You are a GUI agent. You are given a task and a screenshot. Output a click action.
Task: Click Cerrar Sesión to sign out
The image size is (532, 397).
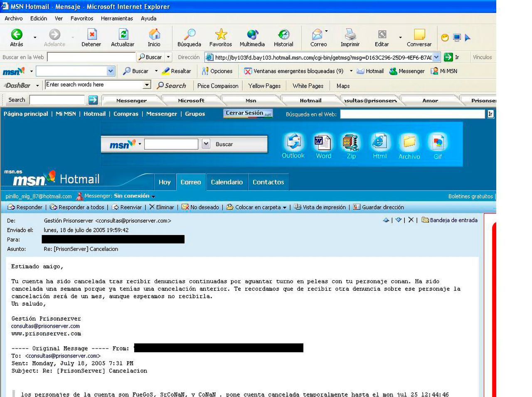[x=248, y=113]
